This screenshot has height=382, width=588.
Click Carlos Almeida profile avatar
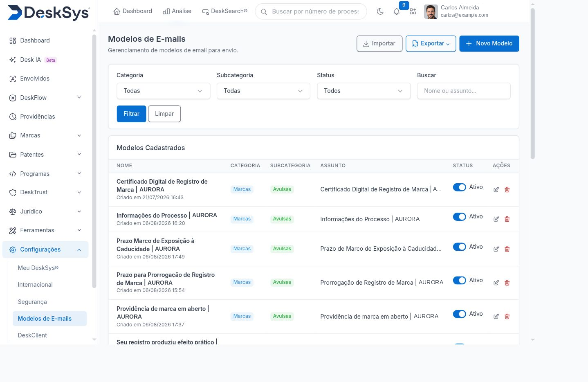click(x=431, y=11)
